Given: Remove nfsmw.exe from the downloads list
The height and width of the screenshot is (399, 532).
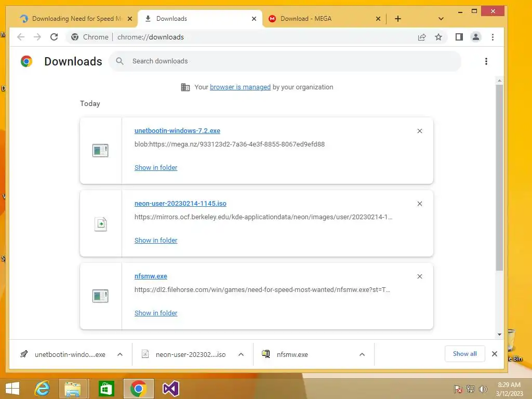Looking at the screenshot, I should (420, 276).
